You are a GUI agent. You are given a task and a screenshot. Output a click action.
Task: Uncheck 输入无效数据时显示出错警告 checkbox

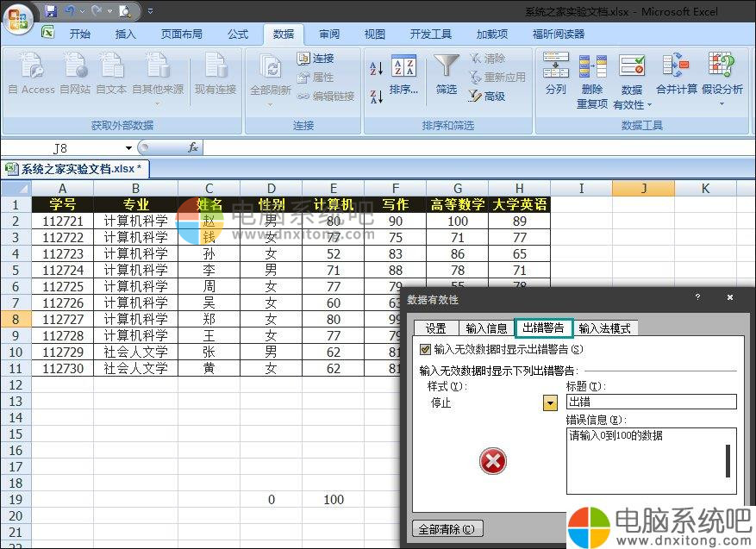(425, 350)
